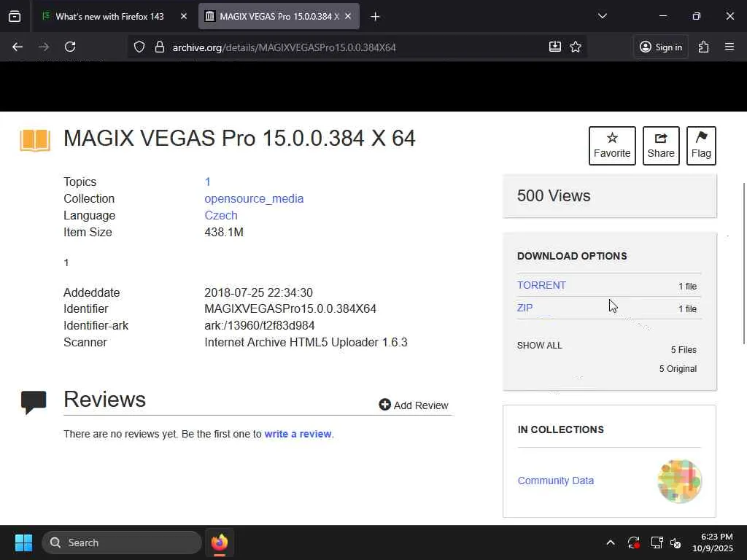
Task: Open the Firefox hamburger application menu
Action: point(729,47)
